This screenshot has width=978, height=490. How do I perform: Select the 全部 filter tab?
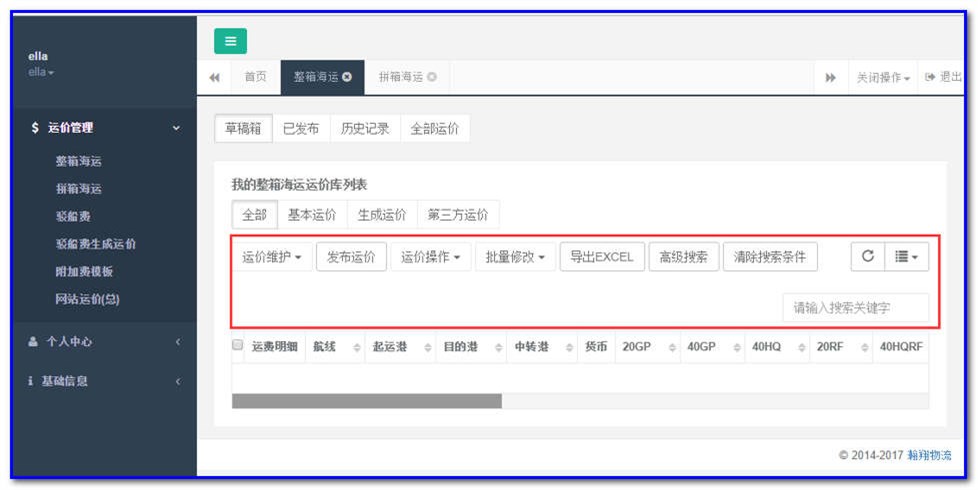(254, 215)
